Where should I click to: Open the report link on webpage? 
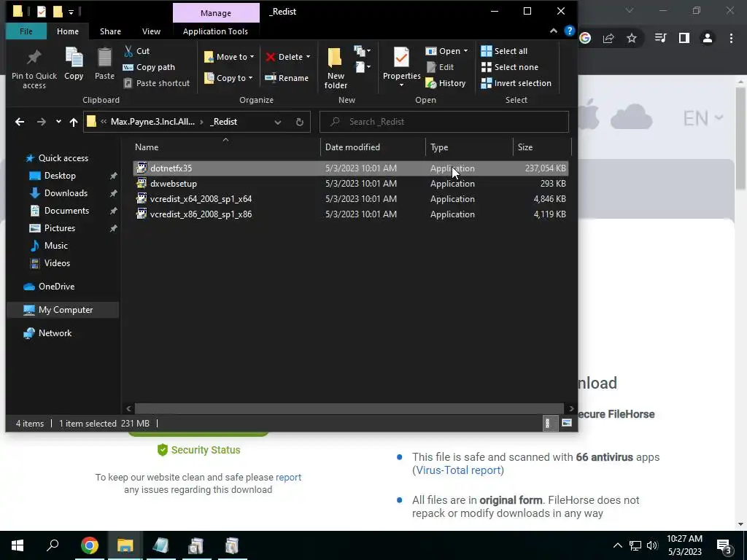tap(288, 477)
